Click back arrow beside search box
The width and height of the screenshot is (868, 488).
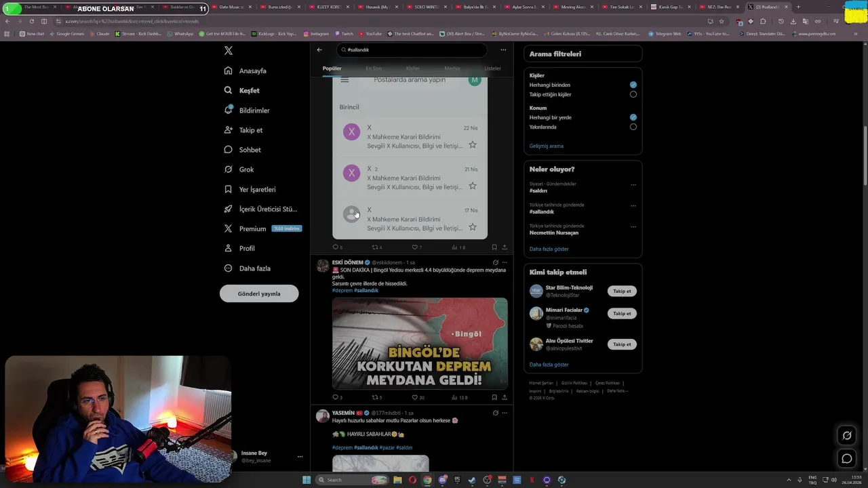point(319,49)
